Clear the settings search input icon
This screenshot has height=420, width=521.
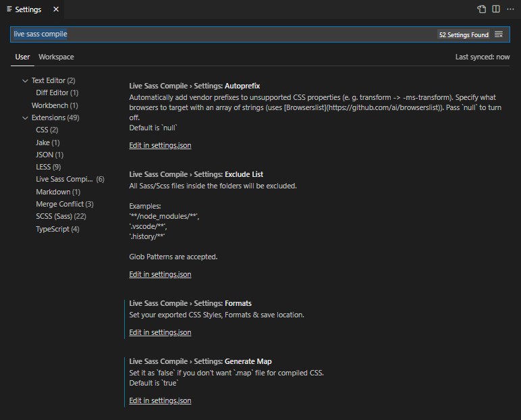point(499,34)
